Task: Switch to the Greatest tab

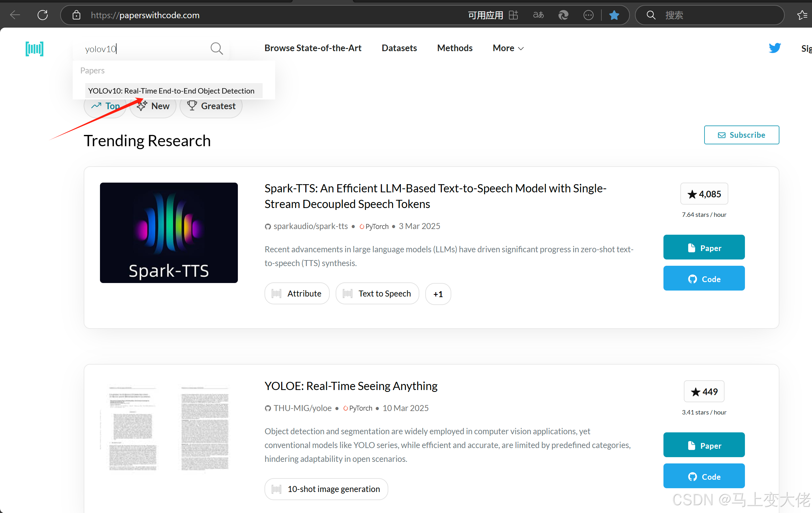Action: click(x=211, y=106)
